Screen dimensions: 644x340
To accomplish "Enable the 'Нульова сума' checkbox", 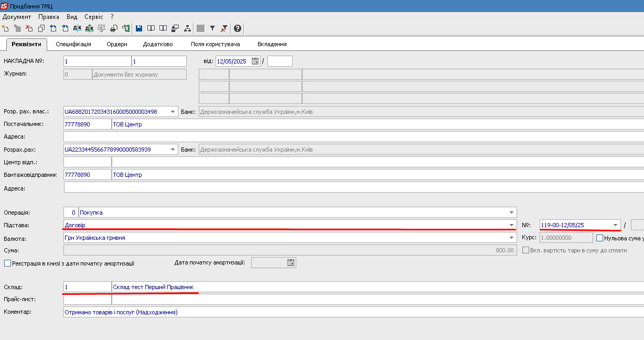I will point(600,238).
